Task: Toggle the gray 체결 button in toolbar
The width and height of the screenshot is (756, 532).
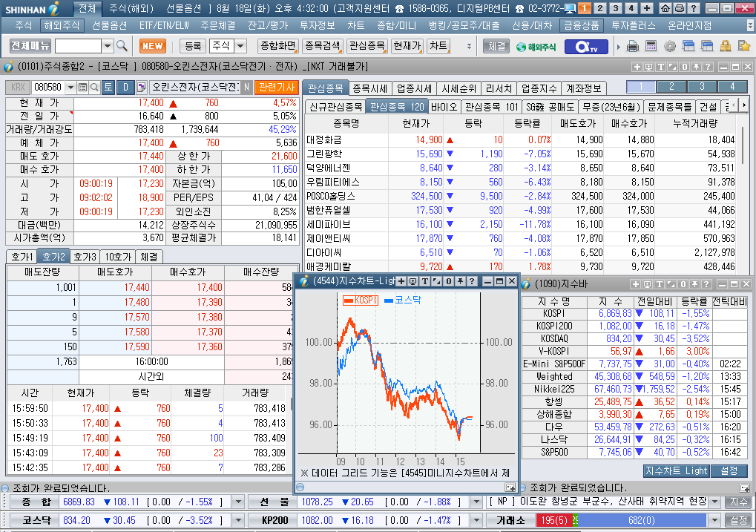Action: 496,46
